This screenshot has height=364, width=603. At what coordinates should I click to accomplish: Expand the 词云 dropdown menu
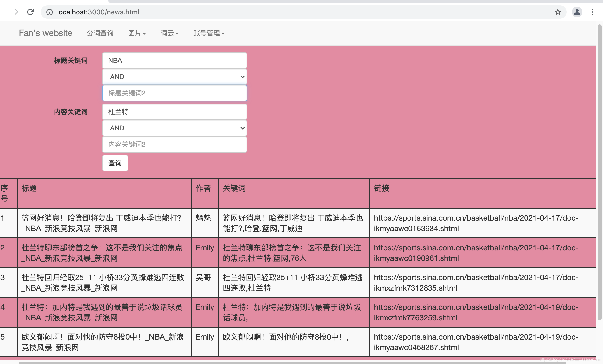[x=169, y=33]
